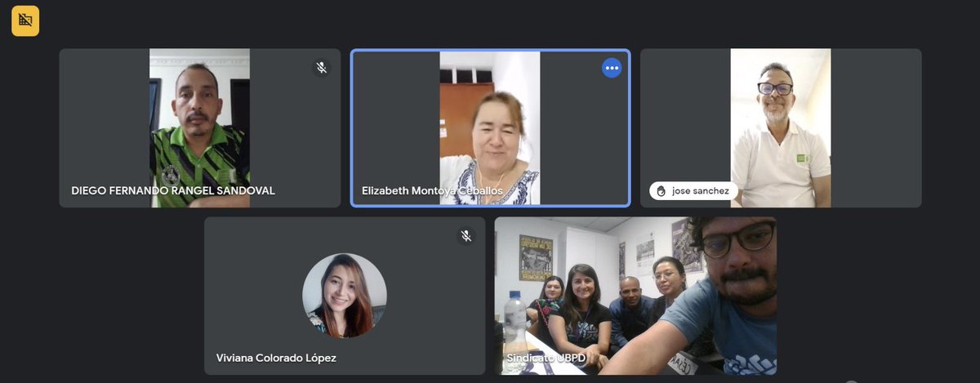Click the yellow no-captions icon at top left

(25, 21)
